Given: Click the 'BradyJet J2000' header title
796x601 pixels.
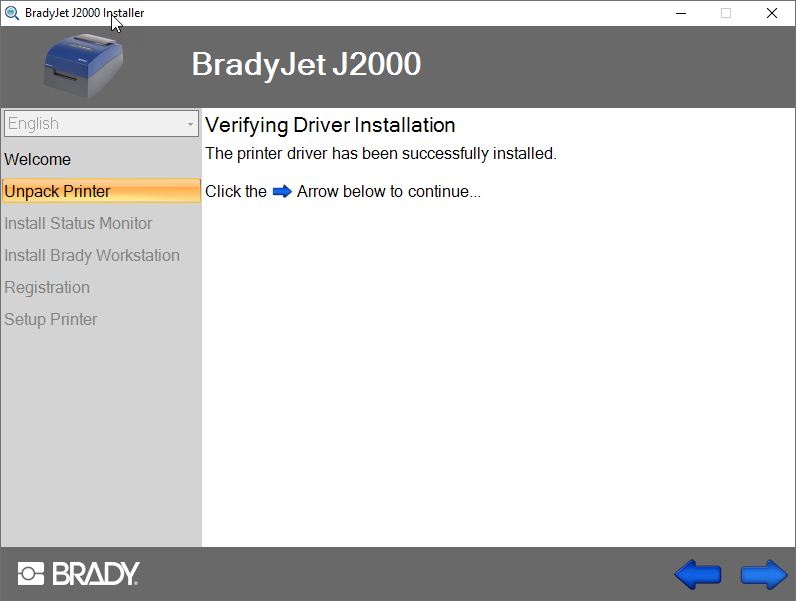Looking at the screenshot, I should coord(306,64).
